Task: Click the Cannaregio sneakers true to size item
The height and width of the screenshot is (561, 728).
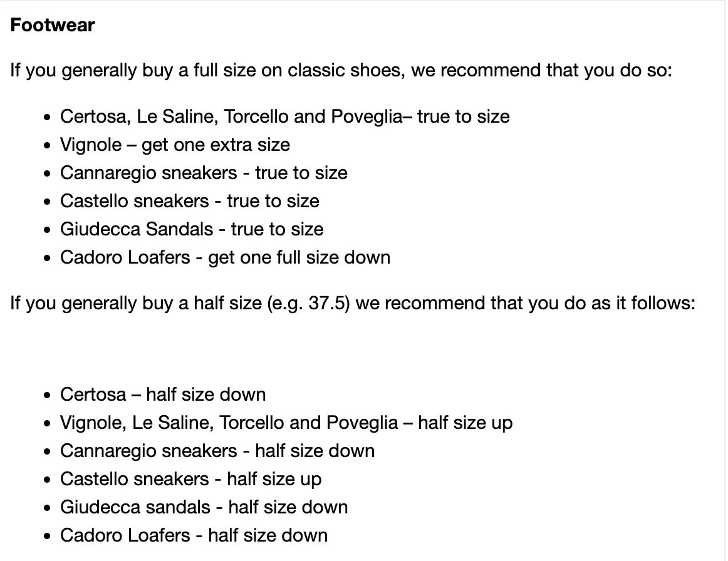Action: pos(204,173)
